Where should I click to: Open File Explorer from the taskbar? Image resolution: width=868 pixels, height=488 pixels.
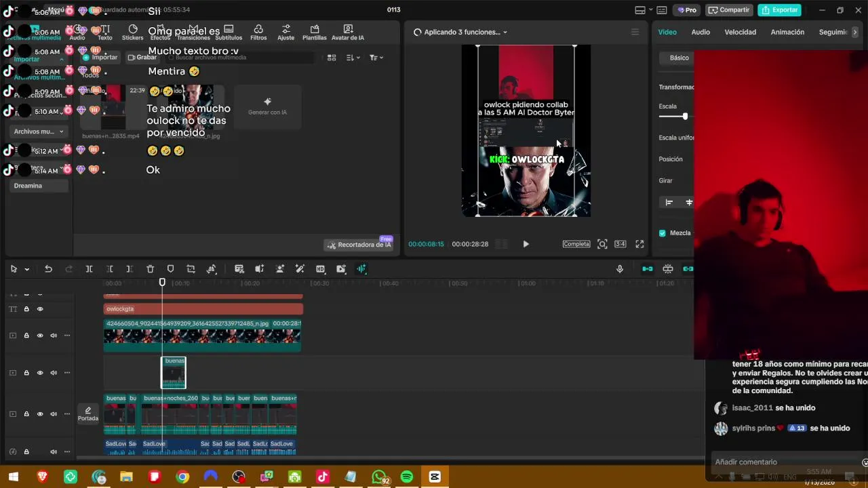click(126, 477)
